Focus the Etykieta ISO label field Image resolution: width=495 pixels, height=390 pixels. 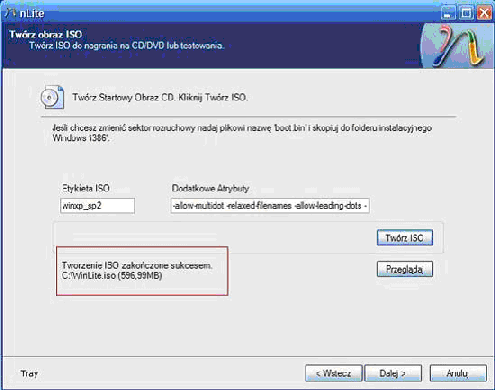[x=97, y=206]
